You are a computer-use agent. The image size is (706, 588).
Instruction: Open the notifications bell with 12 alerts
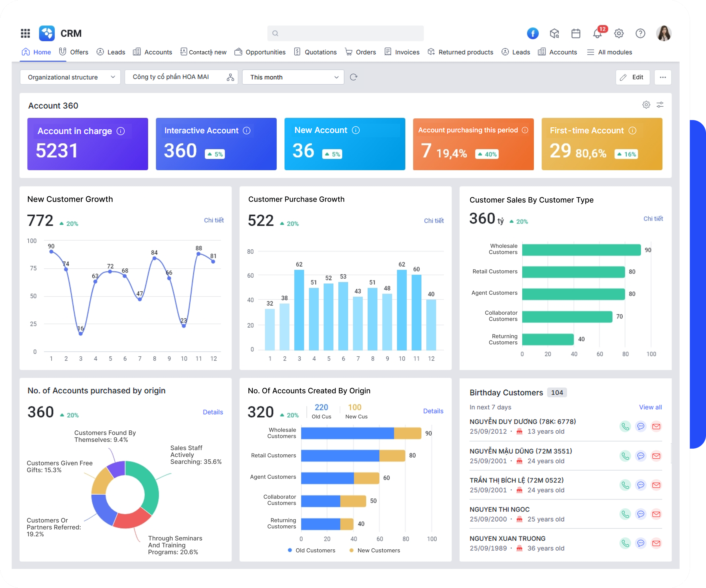click(598, 33)
